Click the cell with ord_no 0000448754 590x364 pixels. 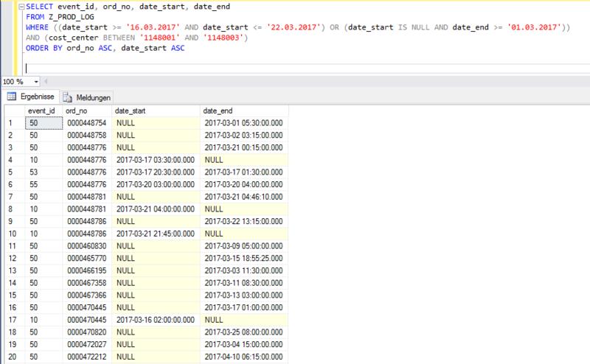coord(87,122)
